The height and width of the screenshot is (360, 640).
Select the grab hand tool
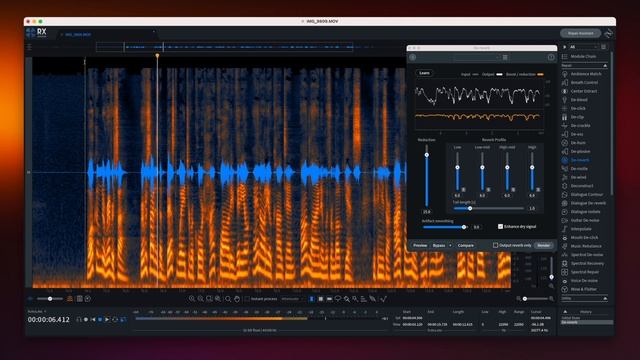237,299
